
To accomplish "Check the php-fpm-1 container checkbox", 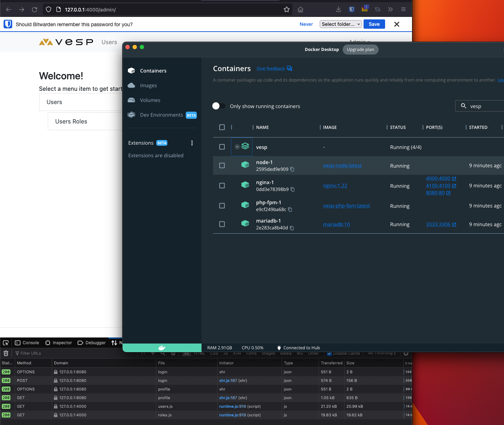I will [x=222, y=206].
